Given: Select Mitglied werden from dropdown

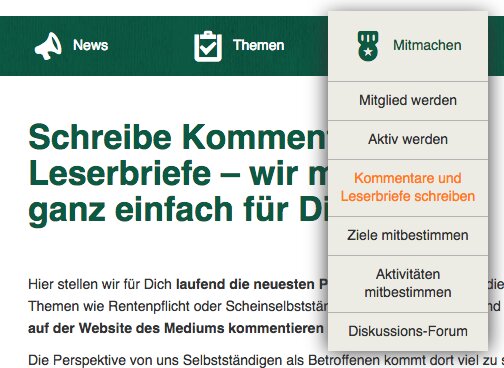Looking at the screenshot, I should coord(408,101).
